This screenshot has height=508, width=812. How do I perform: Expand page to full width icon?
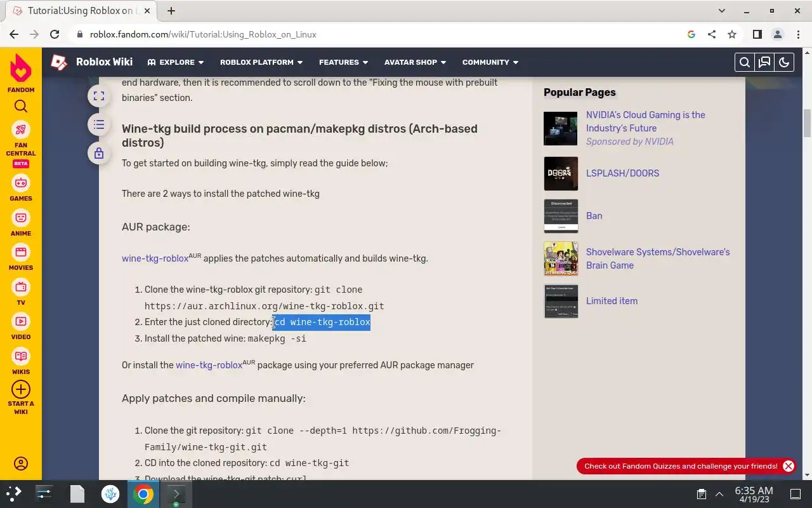click(99, 96)
